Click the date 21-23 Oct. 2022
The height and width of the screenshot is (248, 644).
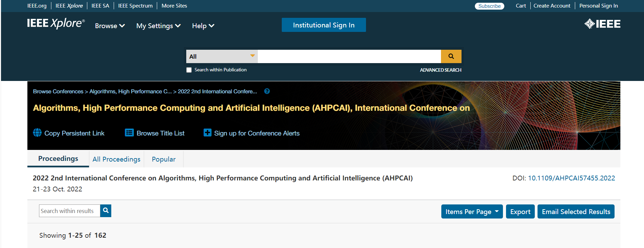tap(58, 189)
